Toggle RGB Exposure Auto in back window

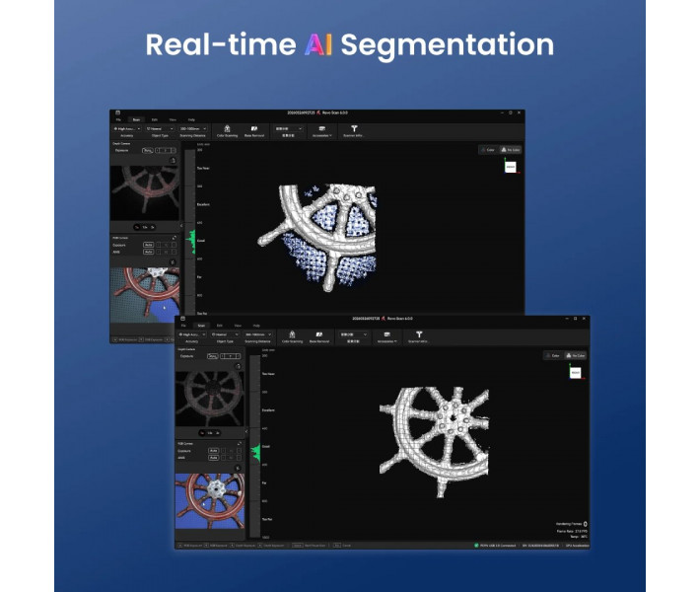pyautogui.click(x=148, y=245)
